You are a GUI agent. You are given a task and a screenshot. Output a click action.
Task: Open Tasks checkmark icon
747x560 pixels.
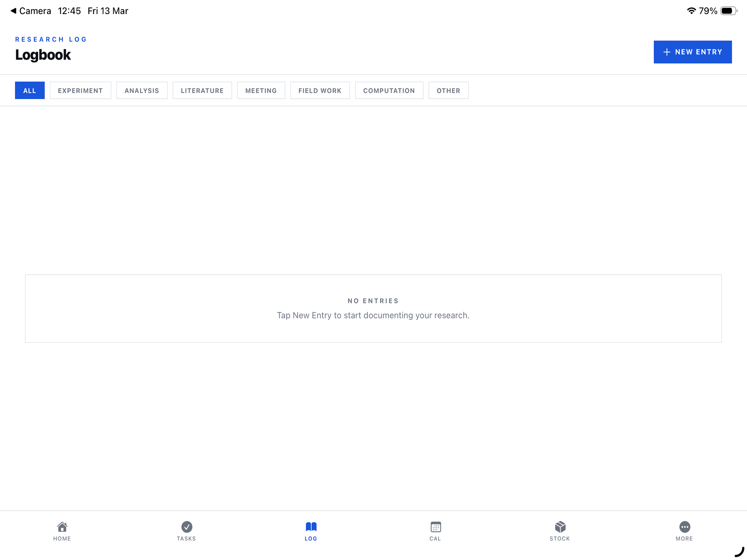(x=186, y=527)
